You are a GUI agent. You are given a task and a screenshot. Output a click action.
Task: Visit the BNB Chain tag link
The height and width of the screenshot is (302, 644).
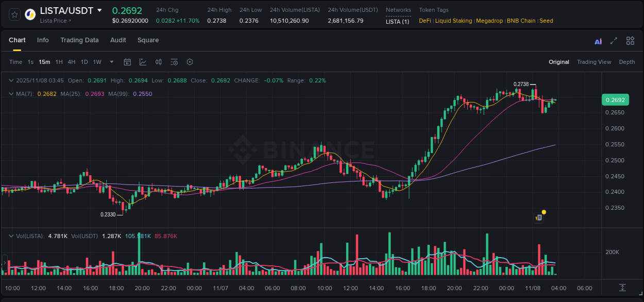click(521, 21)
